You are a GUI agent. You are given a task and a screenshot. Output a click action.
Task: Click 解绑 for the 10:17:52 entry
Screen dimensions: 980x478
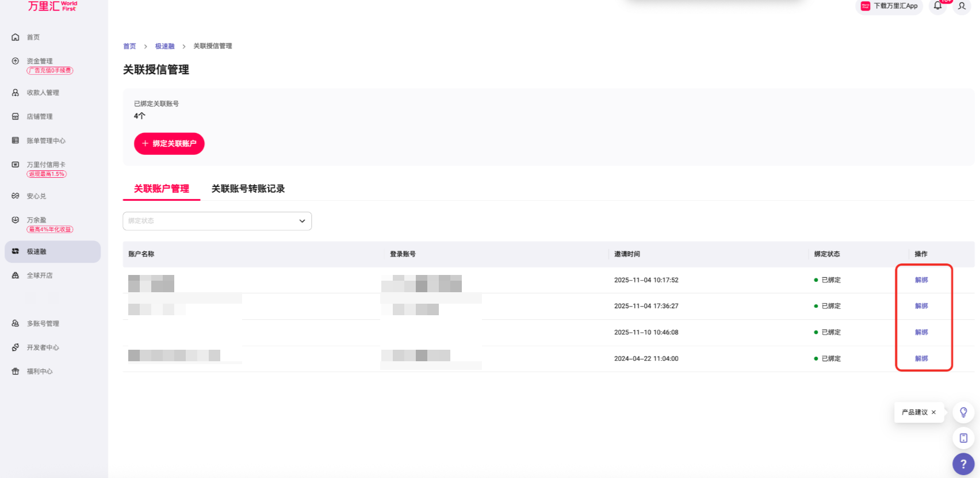coord(921,280)
